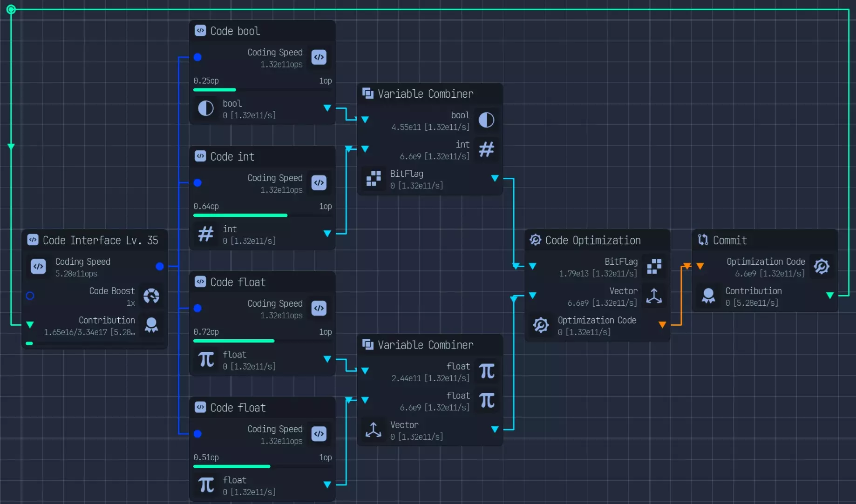Click the int output port on Code int
Screen dimensions: 856x504
click(x=327, y=234)
